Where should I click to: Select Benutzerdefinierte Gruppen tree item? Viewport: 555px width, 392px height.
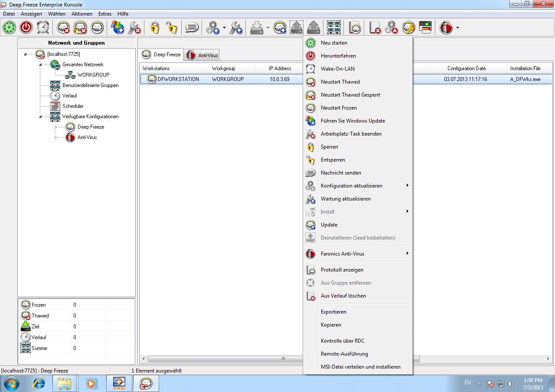coord(90,85)
